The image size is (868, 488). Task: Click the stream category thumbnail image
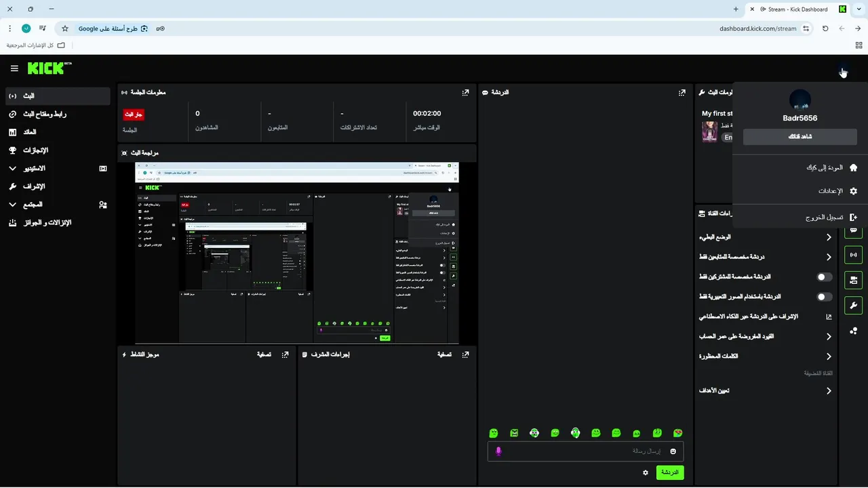point(709,131)
